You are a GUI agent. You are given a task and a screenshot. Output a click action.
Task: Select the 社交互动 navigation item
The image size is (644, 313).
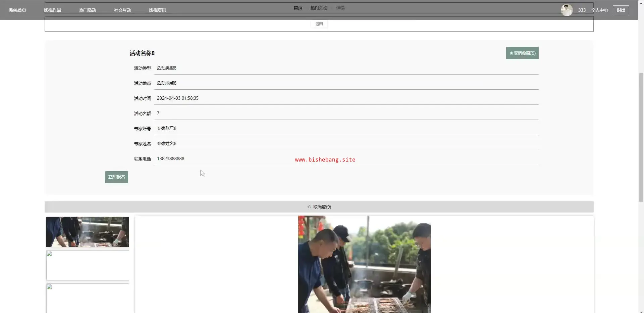pos(122,10)
